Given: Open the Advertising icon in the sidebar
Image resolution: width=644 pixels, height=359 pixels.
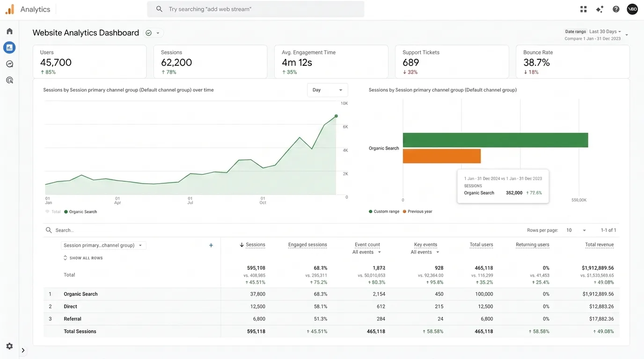Looking at the screenshot, I should (9, 80).
